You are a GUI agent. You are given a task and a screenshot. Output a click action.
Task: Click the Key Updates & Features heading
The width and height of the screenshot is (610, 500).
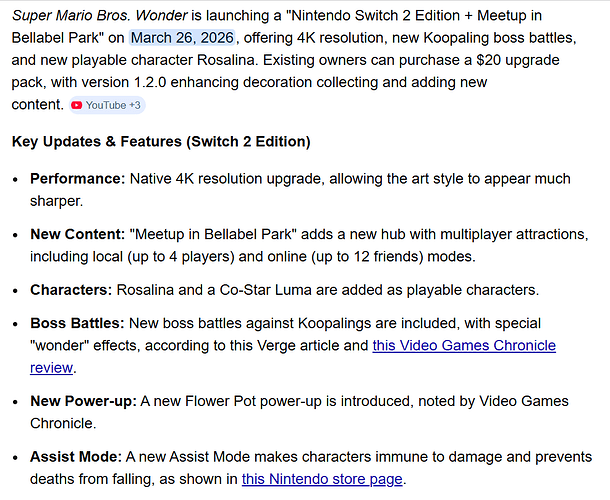(161, 141)
